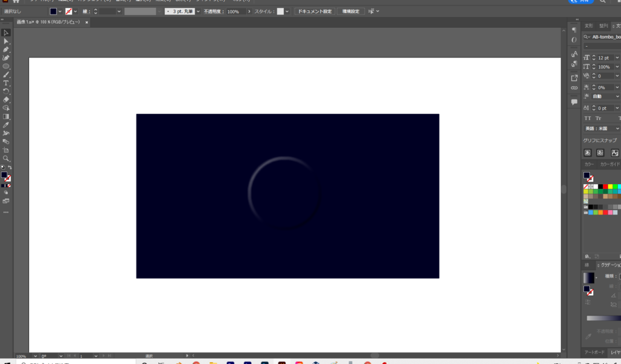Expand the stroke color dropdown in control bar
The width and height of the screenshot is (621, 364).
pos(75,12)
